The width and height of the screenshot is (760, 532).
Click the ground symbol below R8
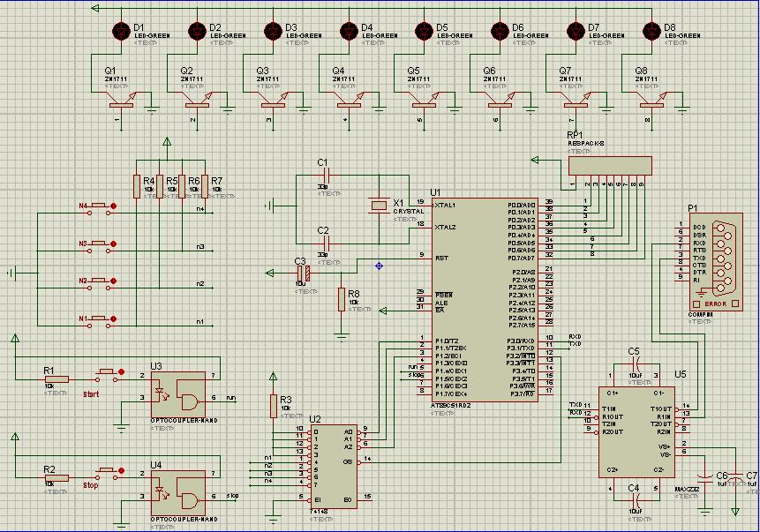[x=342, y=336]
